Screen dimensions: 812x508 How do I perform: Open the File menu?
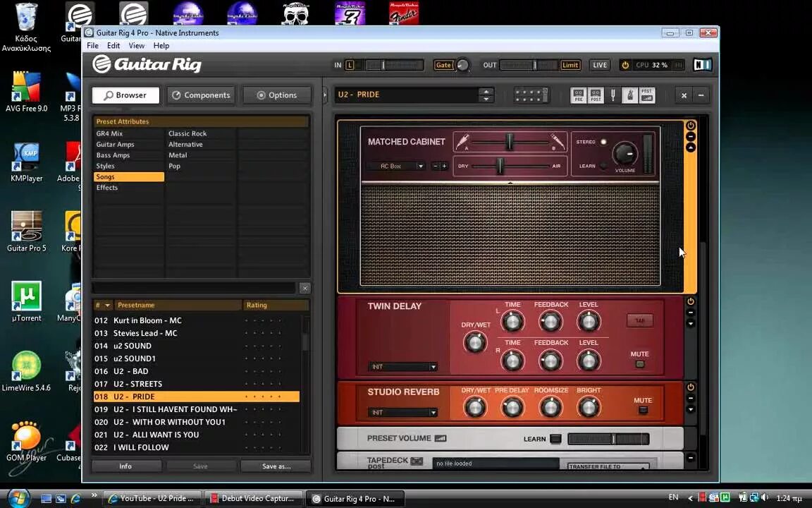[x=93, y=46]
